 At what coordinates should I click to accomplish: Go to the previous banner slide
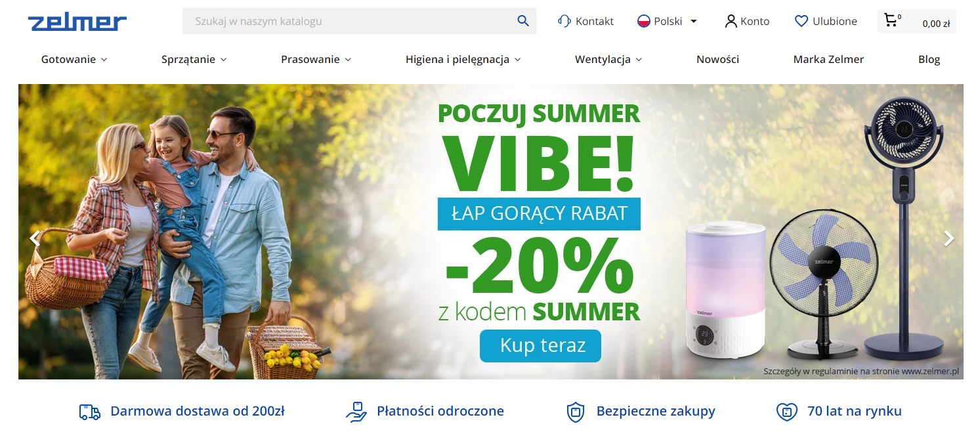pyautogui.click(x=35, y=238)
